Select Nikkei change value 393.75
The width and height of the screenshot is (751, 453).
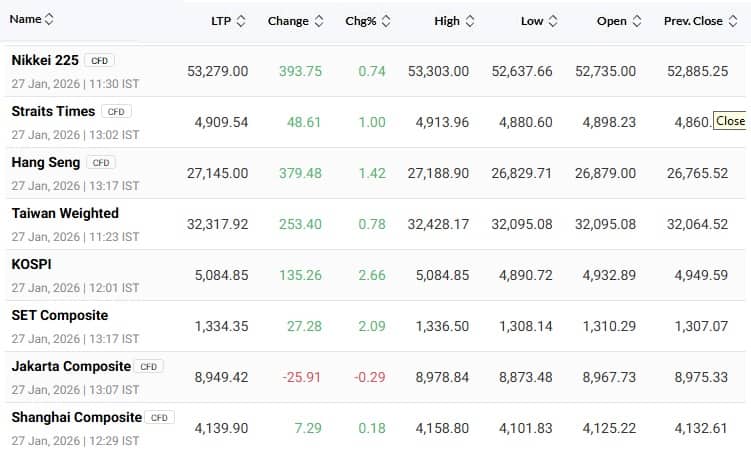[x=300, y=71]
